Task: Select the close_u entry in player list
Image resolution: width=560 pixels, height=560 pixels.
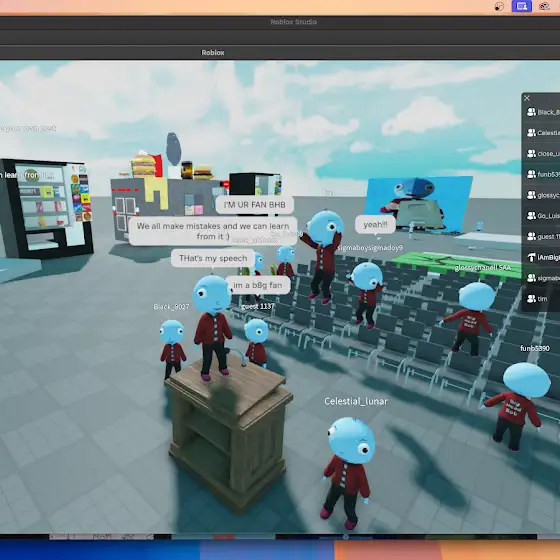Action: click(541, 154)
